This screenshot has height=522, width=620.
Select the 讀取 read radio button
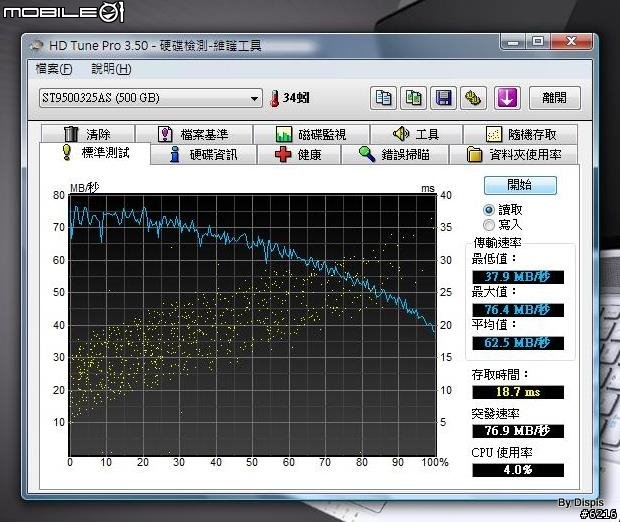click(x=489, y=210)
